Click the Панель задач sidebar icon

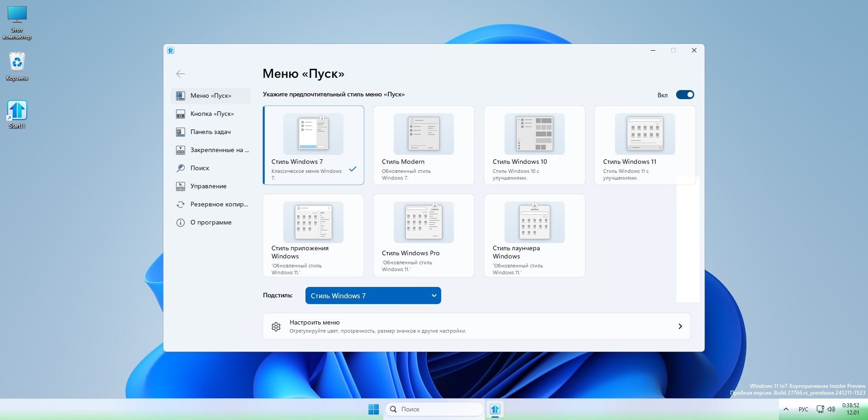pos(180,132)
